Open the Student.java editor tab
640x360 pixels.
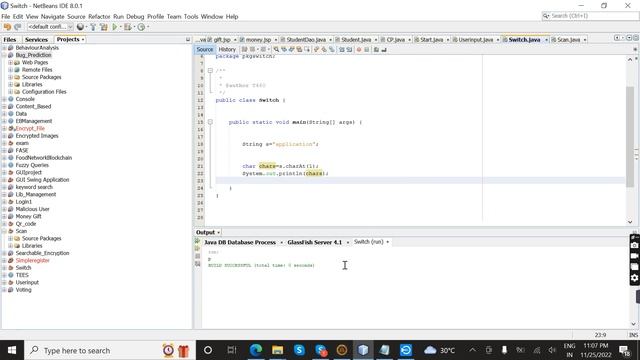[356, 40]
